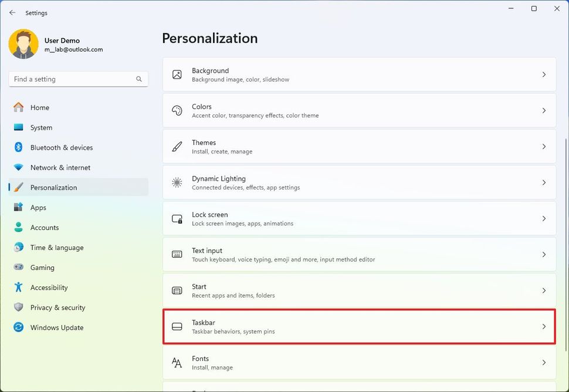Click the magnifier search icon
The height and width of the screenshot is (392, 569).
click(x=139, y=79)
